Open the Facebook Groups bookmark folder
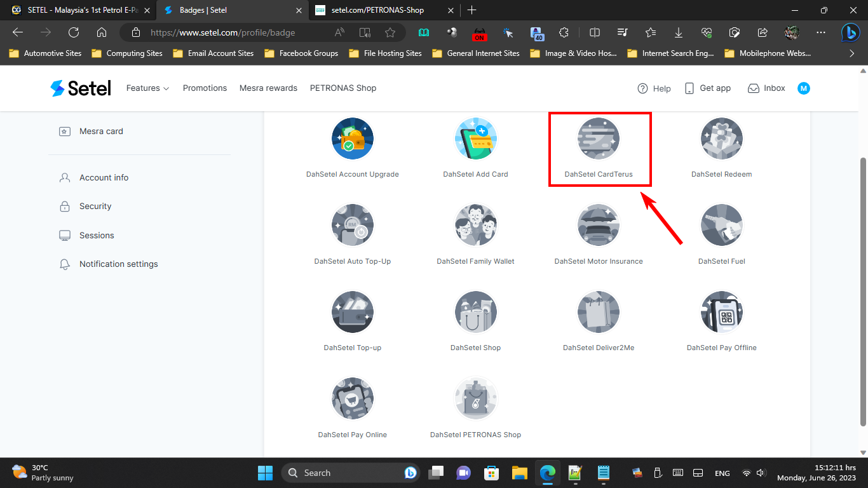868x488 pixels. click(301, 53)
